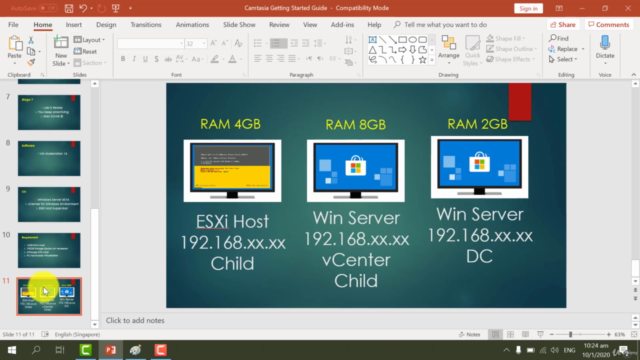Apply numbered list formatting

point(276,43)
